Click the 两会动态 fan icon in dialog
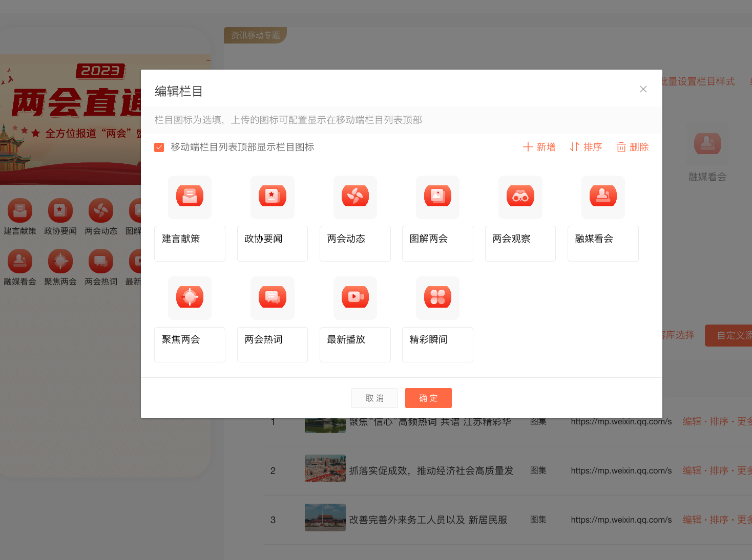The image size is (752, 560). 355,196
